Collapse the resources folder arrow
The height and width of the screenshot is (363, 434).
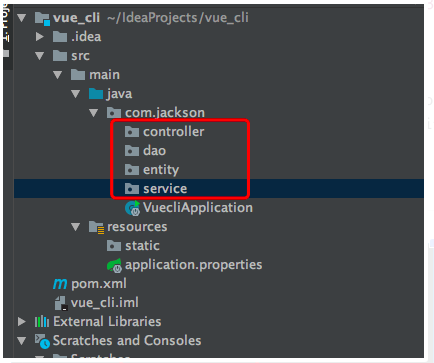pyautogui.click(x=76, y=227)
